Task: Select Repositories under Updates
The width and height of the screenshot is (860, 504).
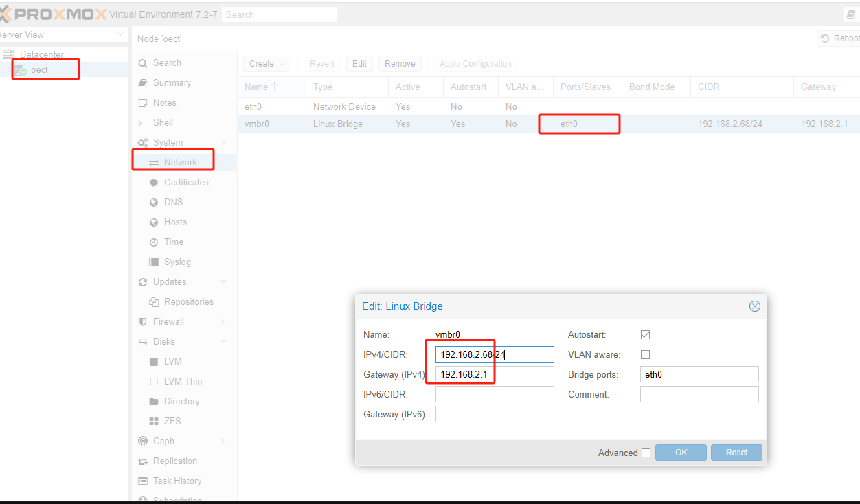Action: (x=188, y=302)
